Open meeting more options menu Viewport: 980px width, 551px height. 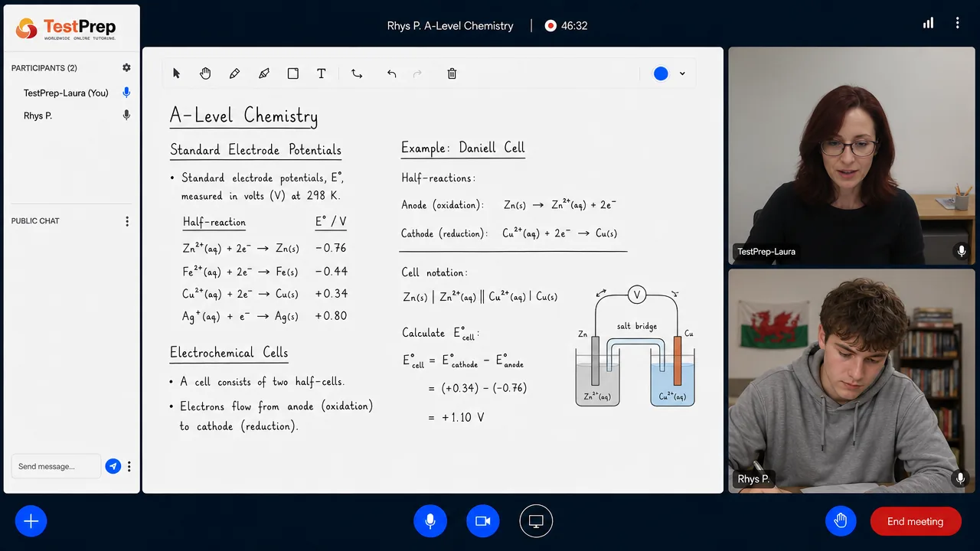[957, 23]
